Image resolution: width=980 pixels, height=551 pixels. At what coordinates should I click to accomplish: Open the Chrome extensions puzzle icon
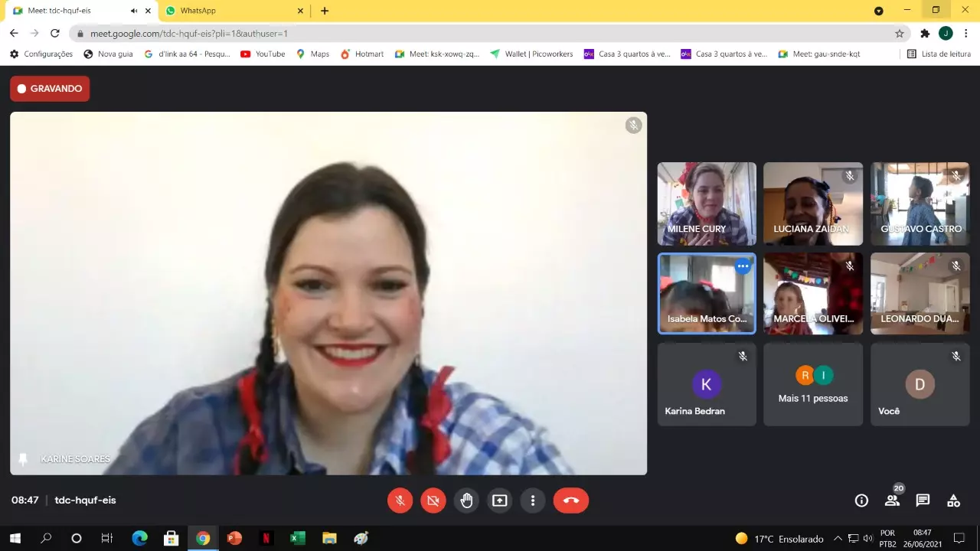[925, 34]
